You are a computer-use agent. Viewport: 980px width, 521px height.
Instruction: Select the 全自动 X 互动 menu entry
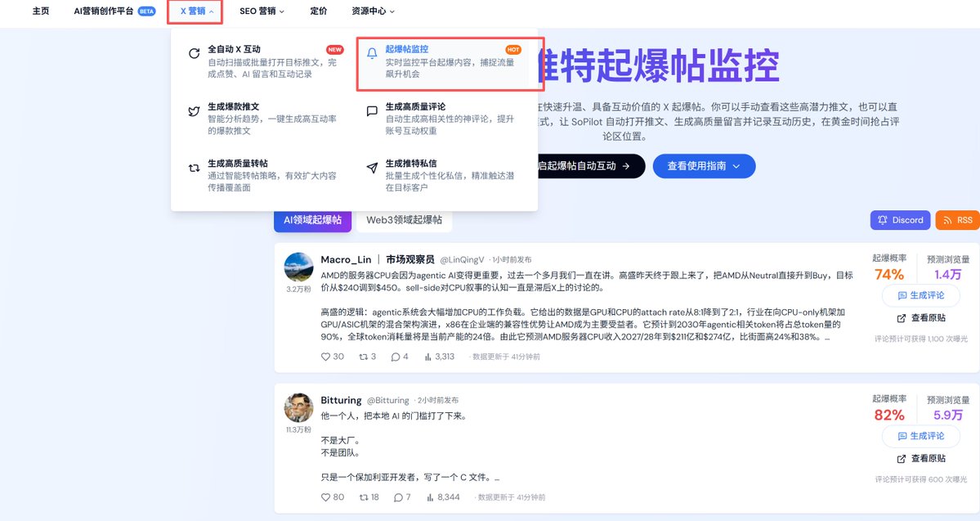266,61
